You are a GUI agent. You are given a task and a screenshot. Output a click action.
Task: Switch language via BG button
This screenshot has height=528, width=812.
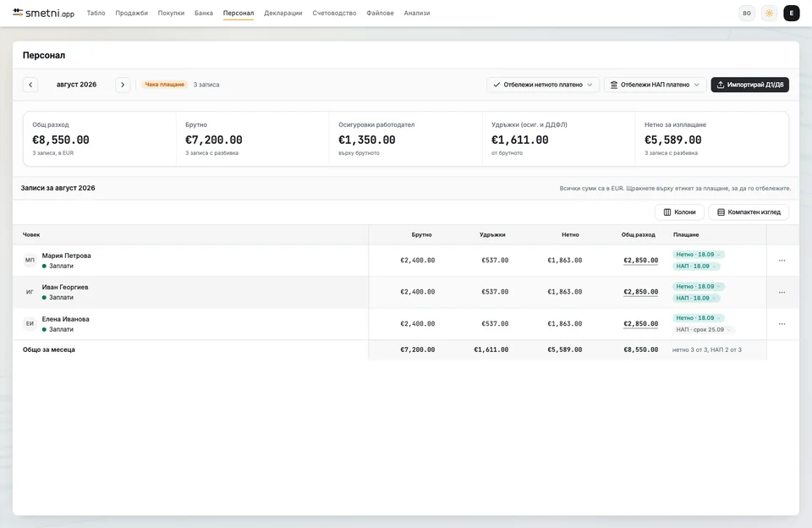pyautogui.click(x=747, y=14)
